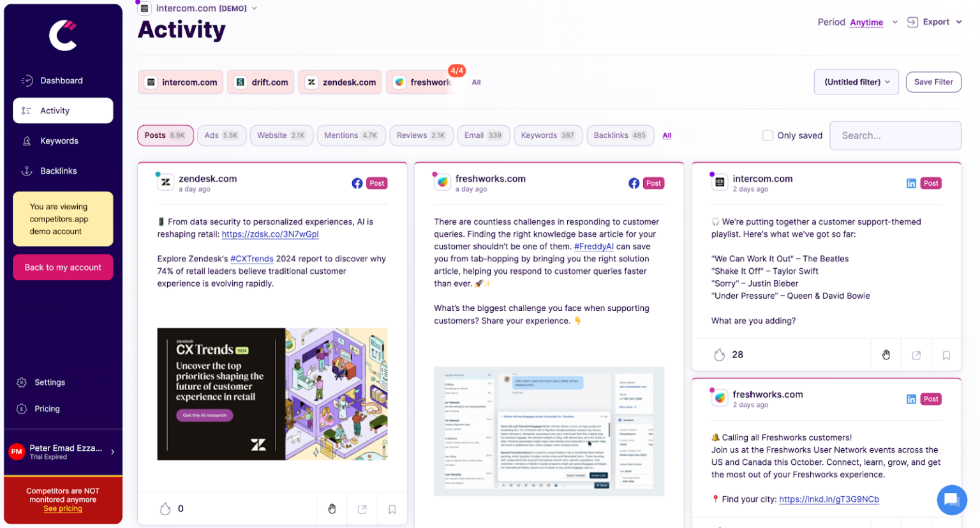The width and height of the screenshot is (980, 528).
Task: Open the Untitled filter dropdown
Action: point(856,82)
